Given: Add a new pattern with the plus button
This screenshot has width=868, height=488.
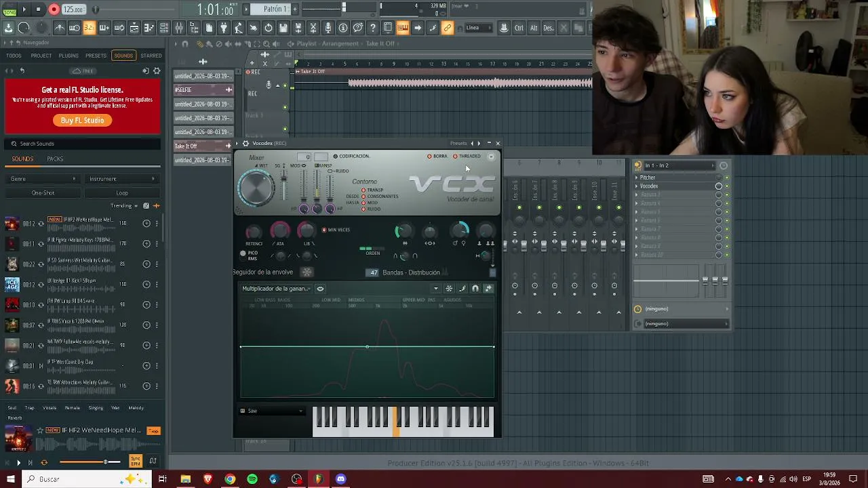Looking at the screenshot, I should 296,9.
